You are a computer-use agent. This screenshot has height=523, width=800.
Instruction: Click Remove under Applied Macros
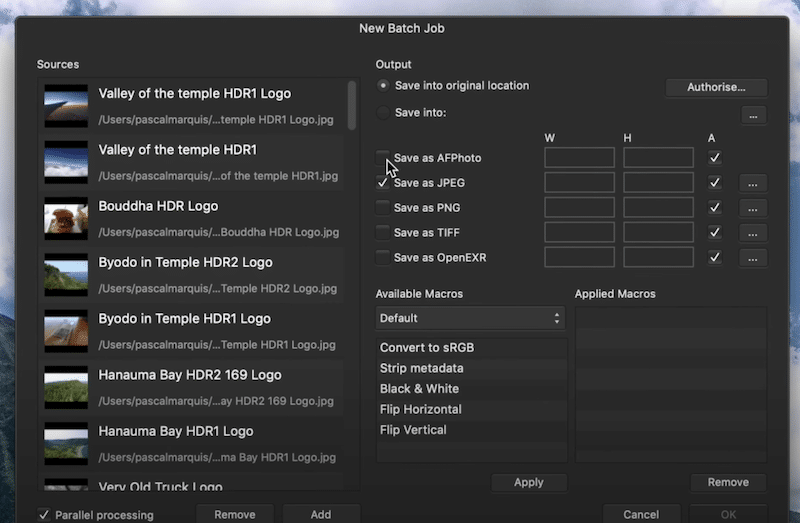tap(728, 482)
